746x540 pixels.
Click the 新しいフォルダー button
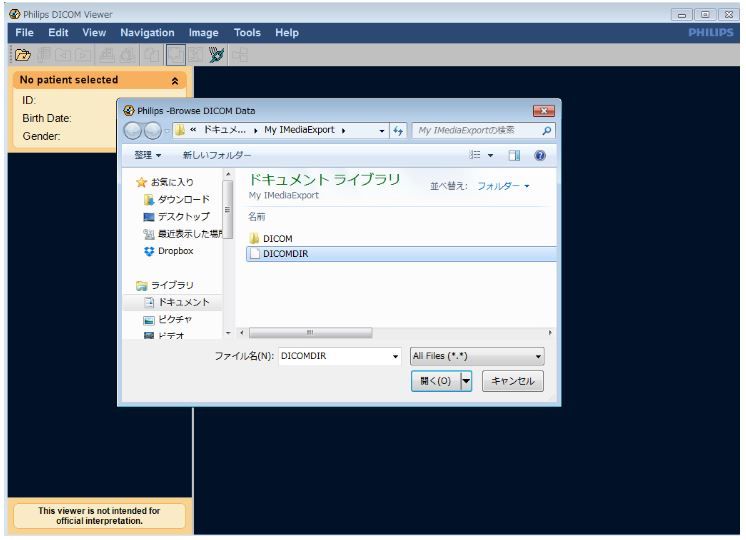[x=217, y=155]
